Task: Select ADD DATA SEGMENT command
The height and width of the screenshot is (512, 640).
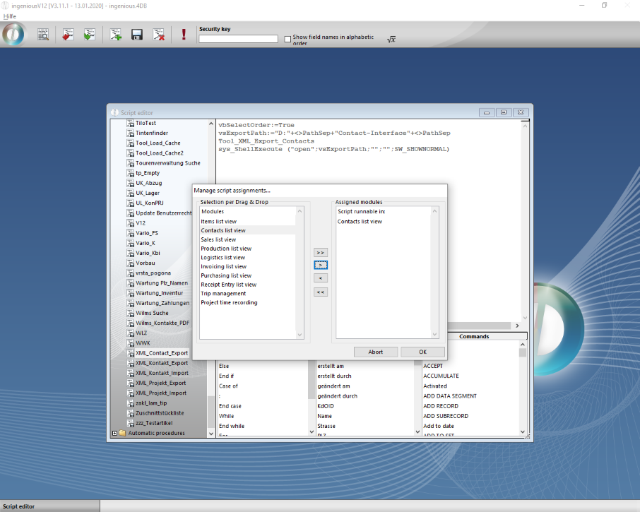Action: point(450,396)
